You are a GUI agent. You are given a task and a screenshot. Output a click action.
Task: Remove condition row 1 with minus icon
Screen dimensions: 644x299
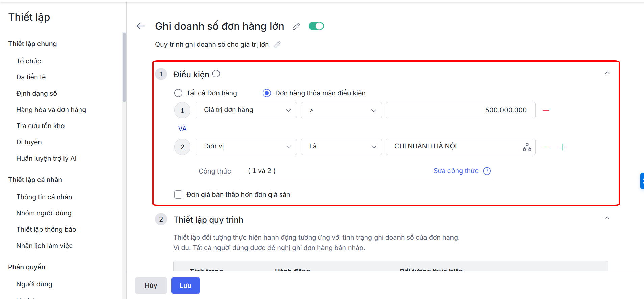pyautogui.click(x=546, y=111)
